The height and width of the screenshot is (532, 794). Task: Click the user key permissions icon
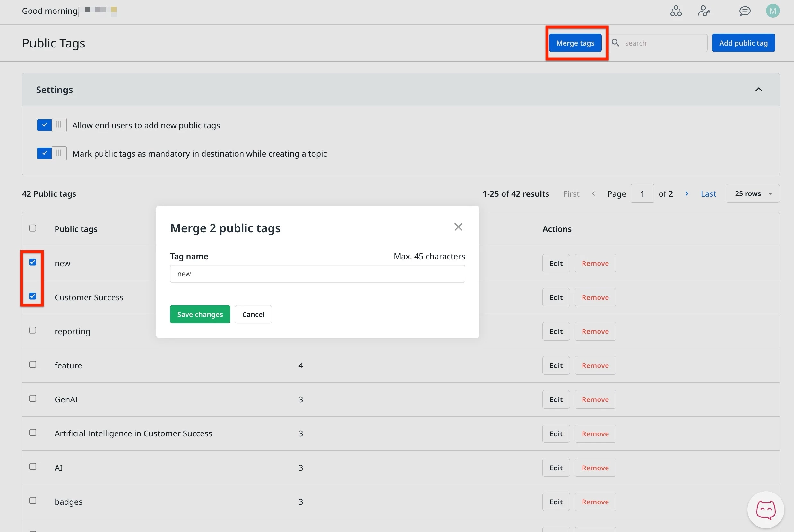tap(703, 11)
